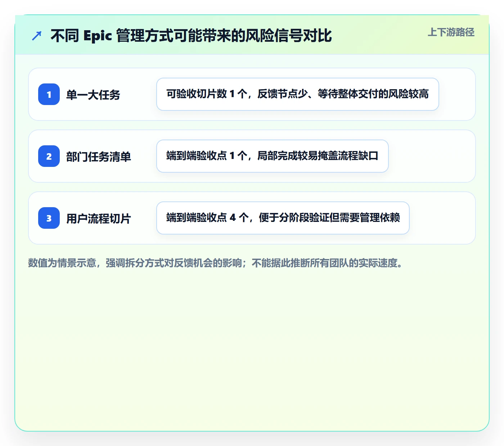504x446 pixels.
Task: Click the box reading 端到端验收点 4 个
Action: click(283, 218)
